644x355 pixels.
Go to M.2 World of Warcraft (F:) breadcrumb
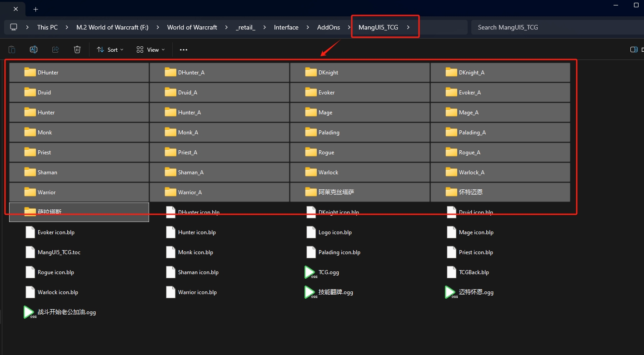[112, 27]
